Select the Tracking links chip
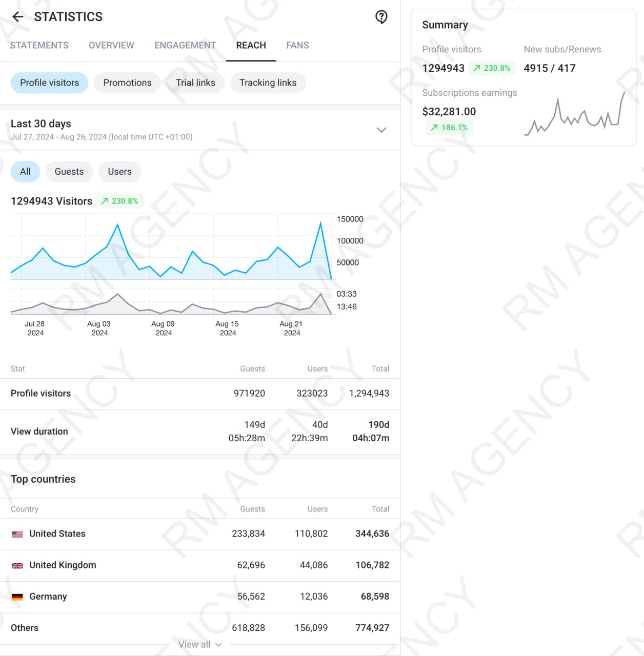Image resolution: width=644 pixels, height=656 pixels. click(268, 83)
